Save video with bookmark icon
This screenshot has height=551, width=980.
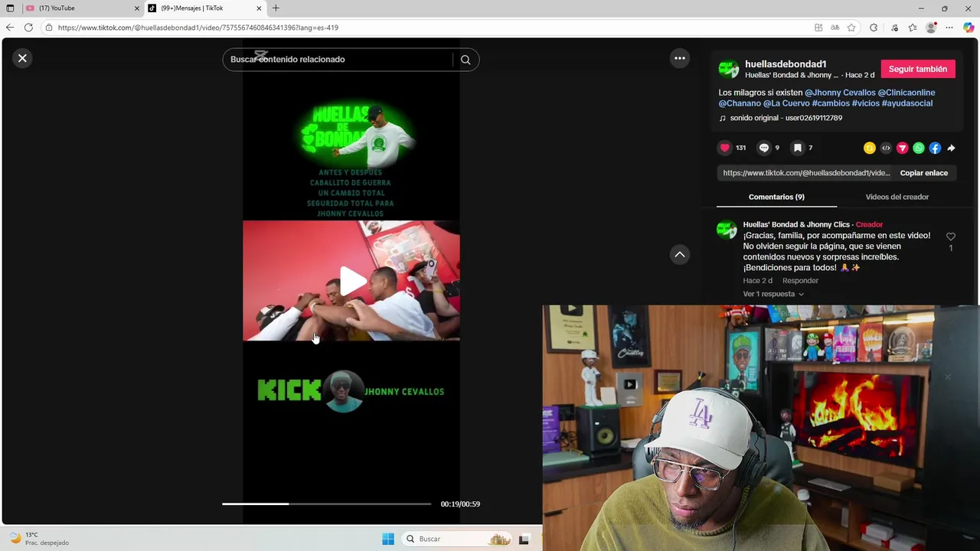pos(797,148)
